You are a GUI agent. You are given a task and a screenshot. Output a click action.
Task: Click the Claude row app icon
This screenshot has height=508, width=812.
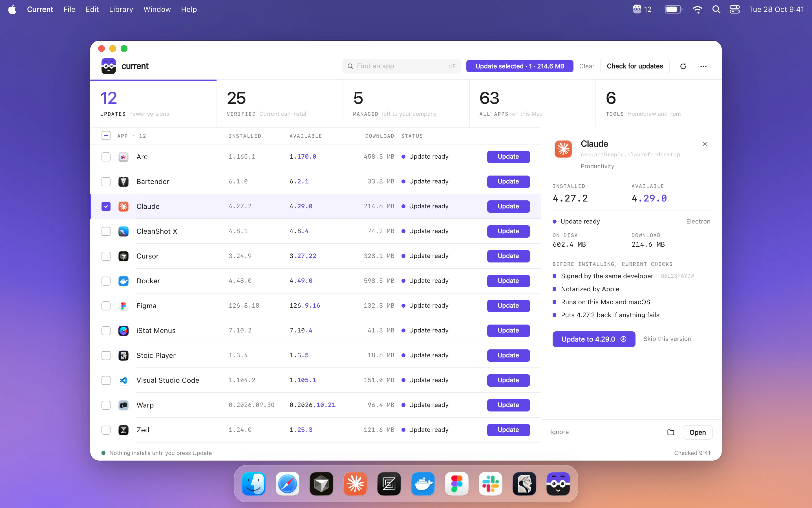(123, 207)
